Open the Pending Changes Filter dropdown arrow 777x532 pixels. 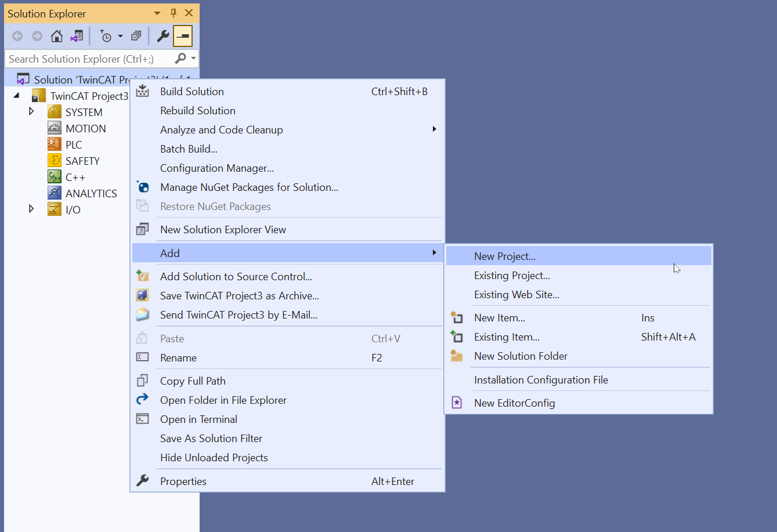pos(120,37)
